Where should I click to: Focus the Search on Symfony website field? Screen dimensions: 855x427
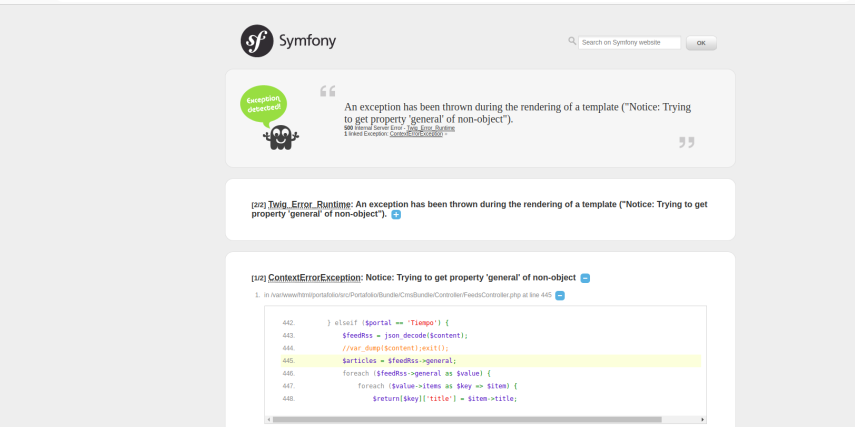pos(629,43)
